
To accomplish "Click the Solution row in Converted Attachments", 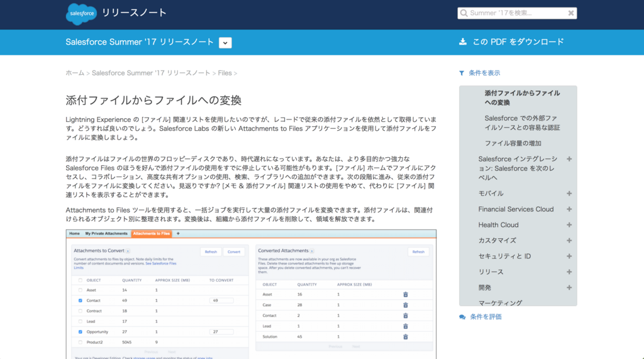I will (344, 337).
